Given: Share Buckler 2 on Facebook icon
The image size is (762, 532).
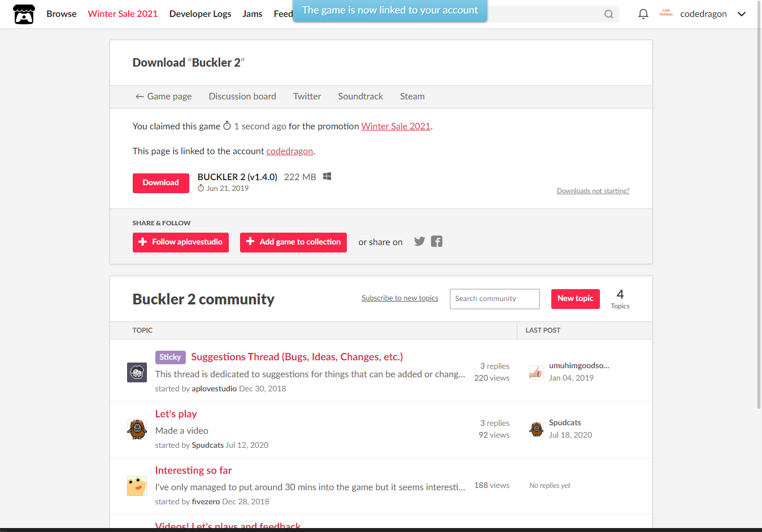Looking at the screenshot, I should (x=437, y=242).
